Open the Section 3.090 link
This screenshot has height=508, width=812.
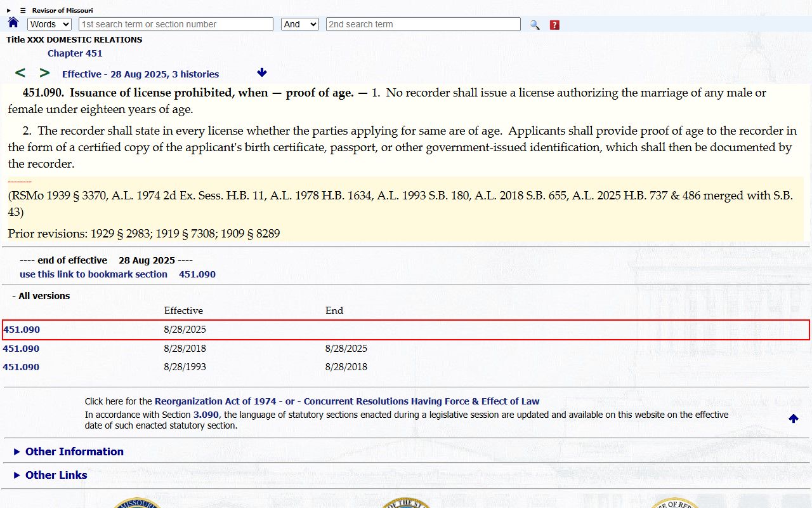206,415
